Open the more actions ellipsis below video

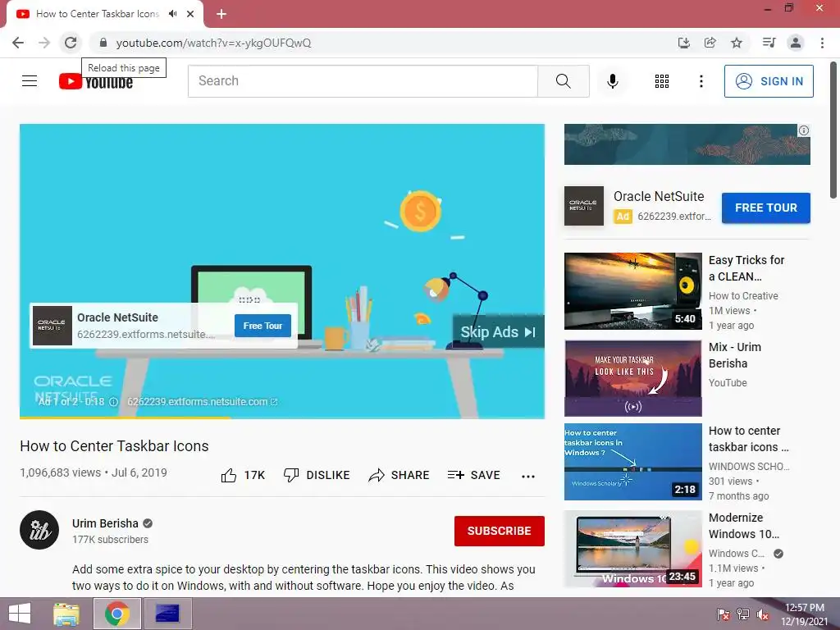(x=528, y=477)
